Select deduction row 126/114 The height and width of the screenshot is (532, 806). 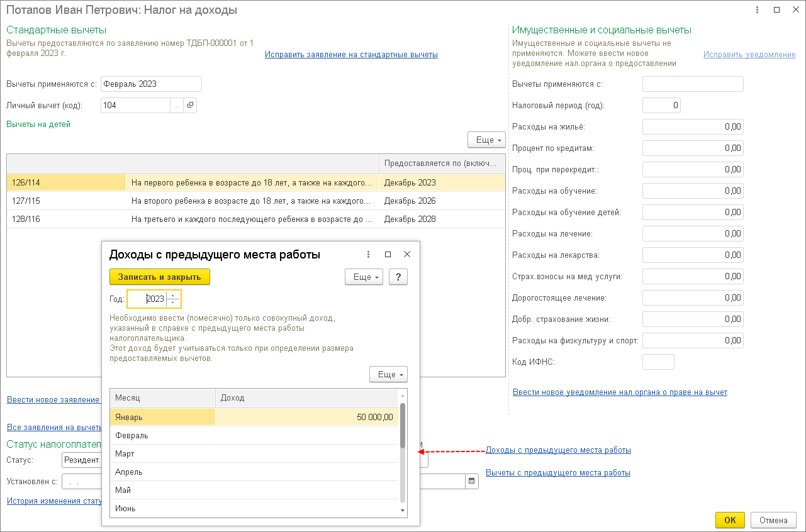pyautogui.click(x=255, y=183)
